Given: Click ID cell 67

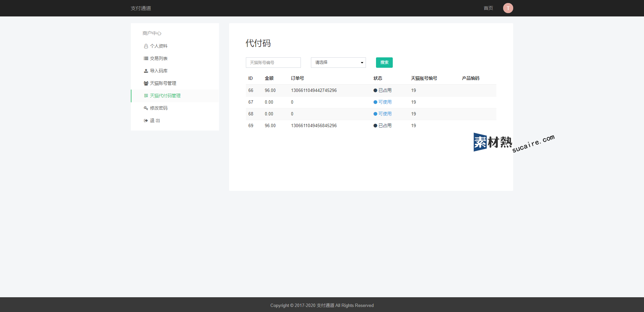Looking at the screenshot, I should click(x=251, y=102).
